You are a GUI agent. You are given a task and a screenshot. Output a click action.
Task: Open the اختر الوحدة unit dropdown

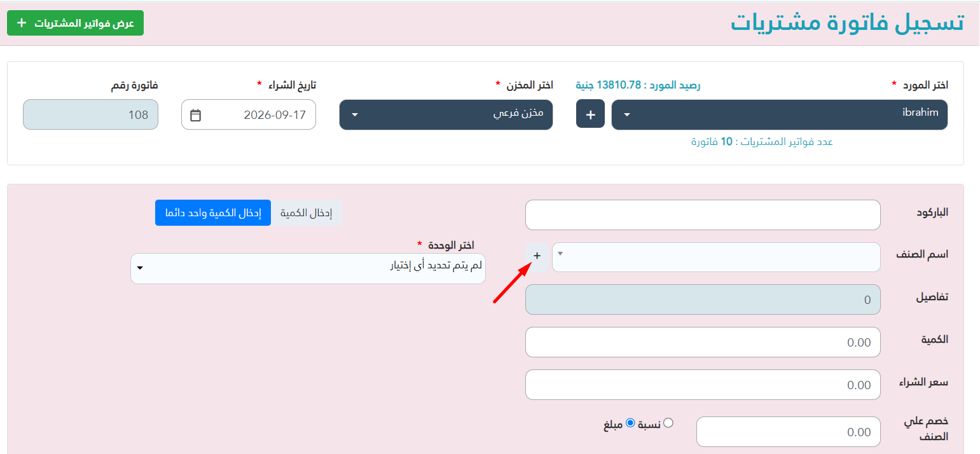(x=308, y=268)
